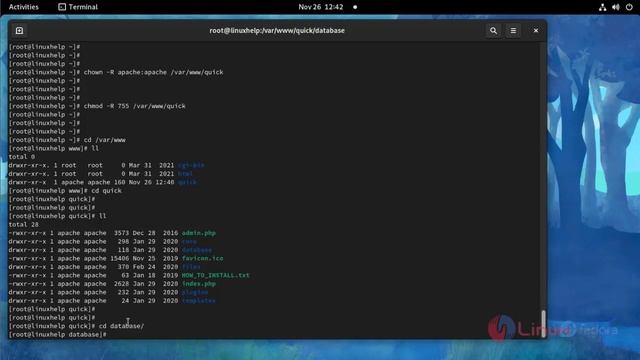Open the Terminal app menu
This screenshot has width=640, height=360.
click(78, 7)
